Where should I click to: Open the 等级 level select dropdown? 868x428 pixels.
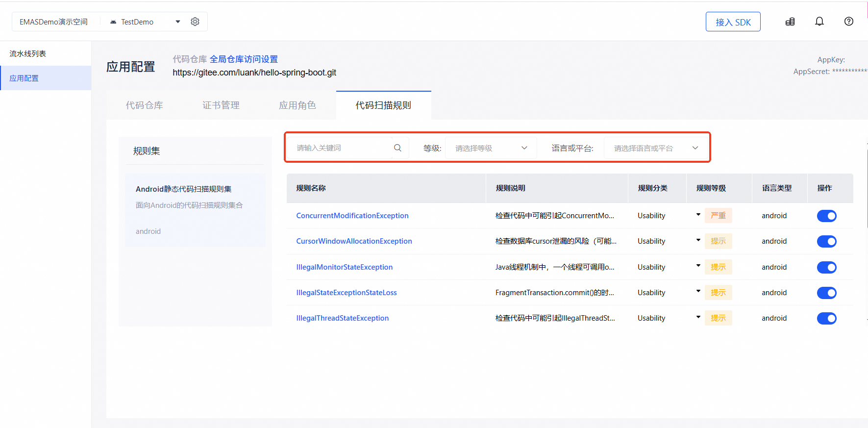click(491, 148)
